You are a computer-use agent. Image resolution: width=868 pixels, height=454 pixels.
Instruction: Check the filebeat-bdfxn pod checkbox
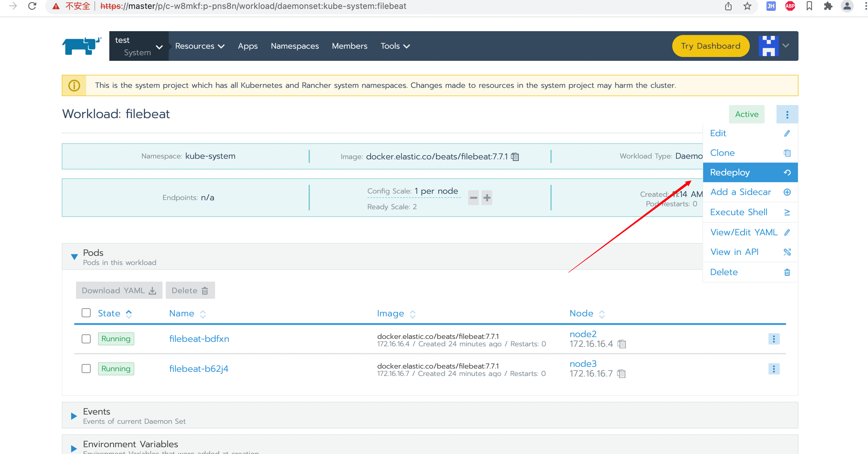pos(86,339)
